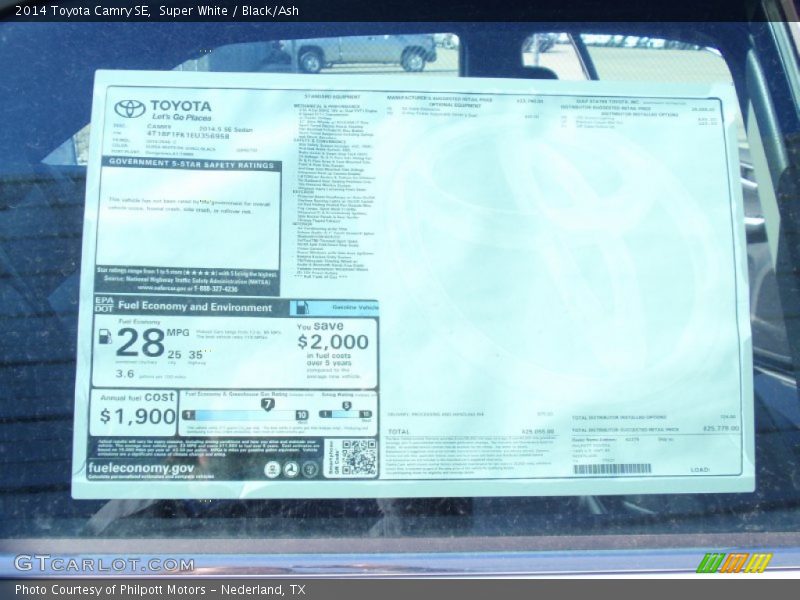The image size is (800, 600).
Task: Click the colored stripes logo in bottom-right corner
Action: click(x=734, y=563)
